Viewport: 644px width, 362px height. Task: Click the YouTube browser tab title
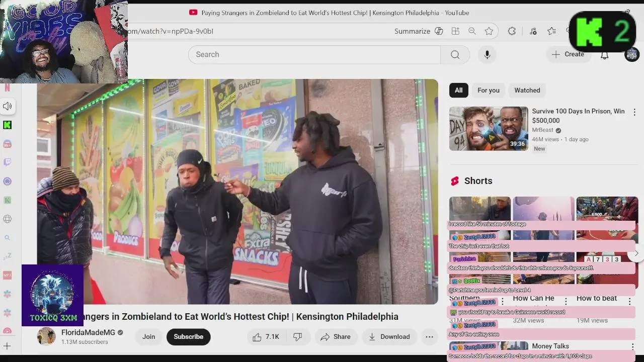point(335,13)
